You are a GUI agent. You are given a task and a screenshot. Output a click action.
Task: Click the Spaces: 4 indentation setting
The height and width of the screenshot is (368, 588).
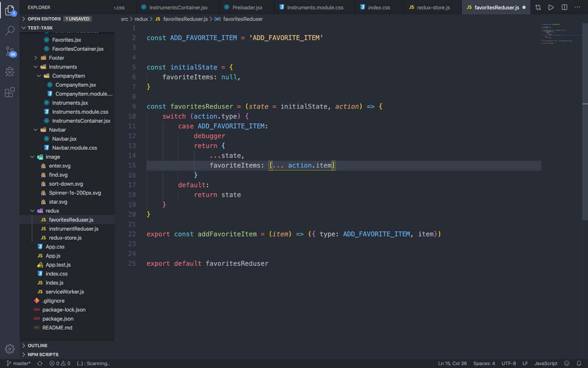pyautogui.click(x=484, y=363)
